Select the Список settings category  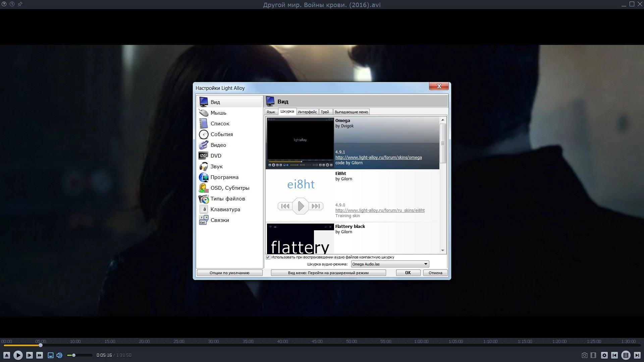coord(230,123)
